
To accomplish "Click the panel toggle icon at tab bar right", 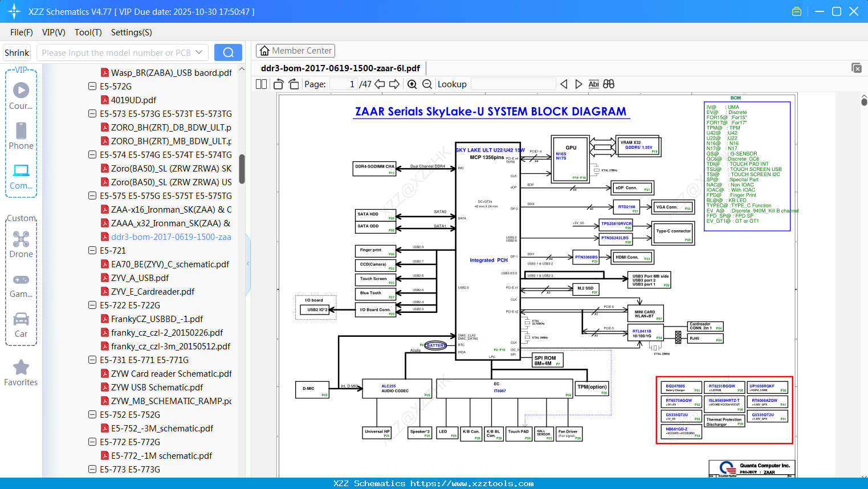I will point(857,68).
